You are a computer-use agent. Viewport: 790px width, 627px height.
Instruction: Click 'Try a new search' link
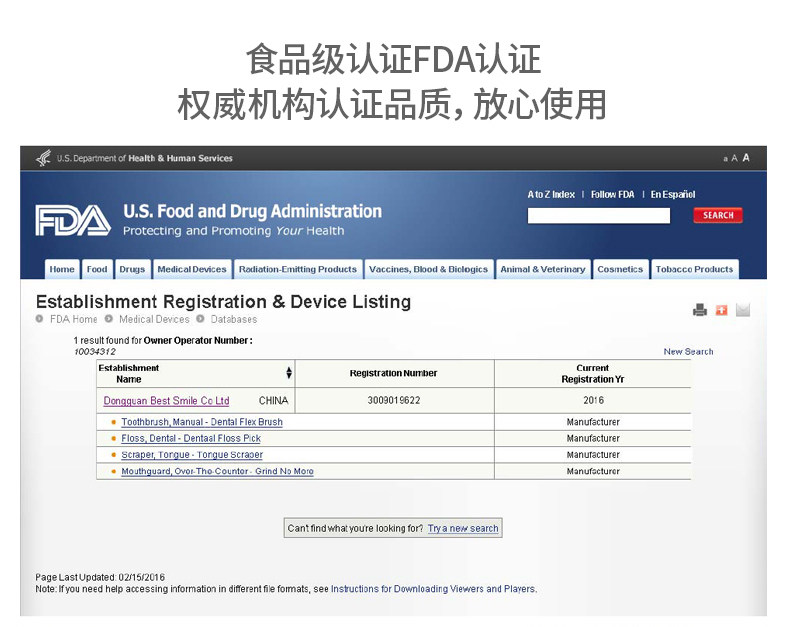[463, 528]
